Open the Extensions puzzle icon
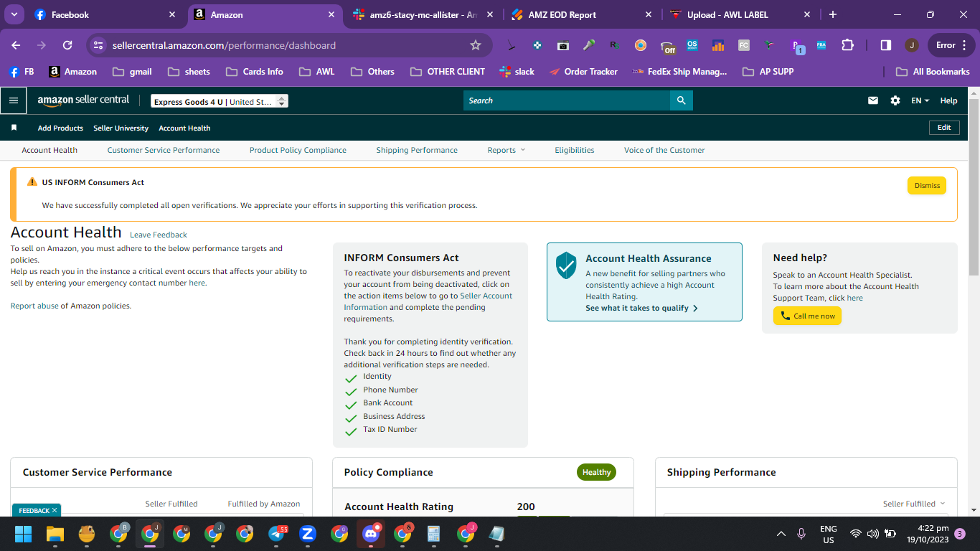Viewport: 980px width, 551px height. coord(847,45)
